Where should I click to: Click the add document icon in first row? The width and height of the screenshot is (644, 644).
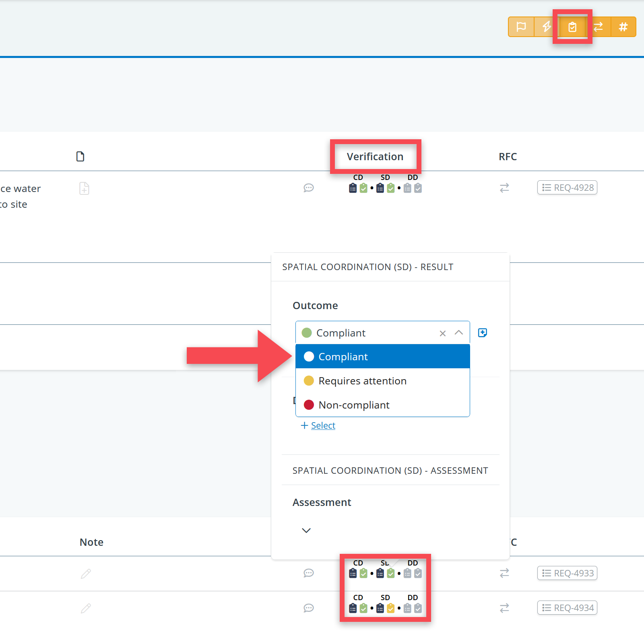click(x=84, y=188)
